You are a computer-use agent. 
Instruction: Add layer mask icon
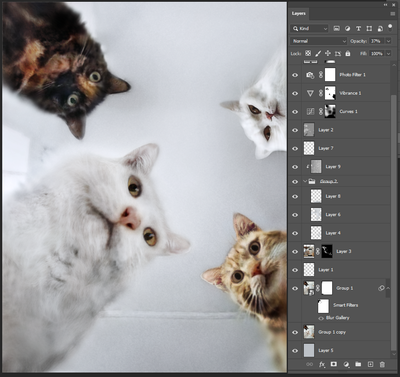coord(334,364)
